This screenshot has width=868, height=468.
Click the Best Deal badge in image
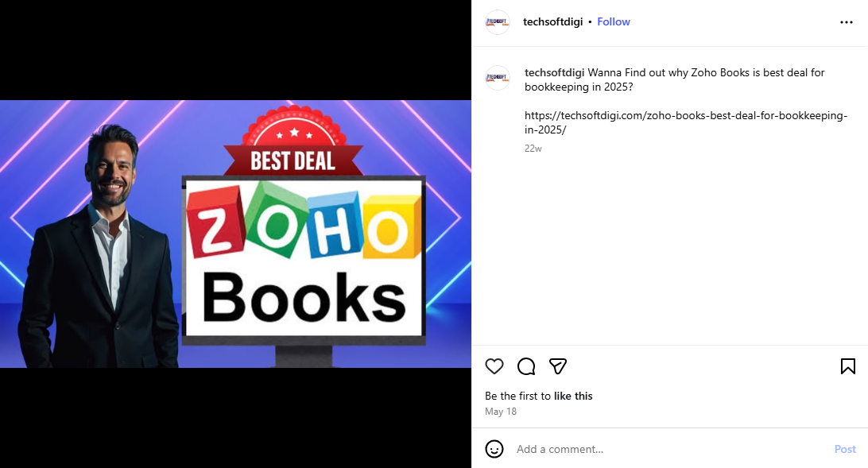pyautogui.click(x=293, y=141)
